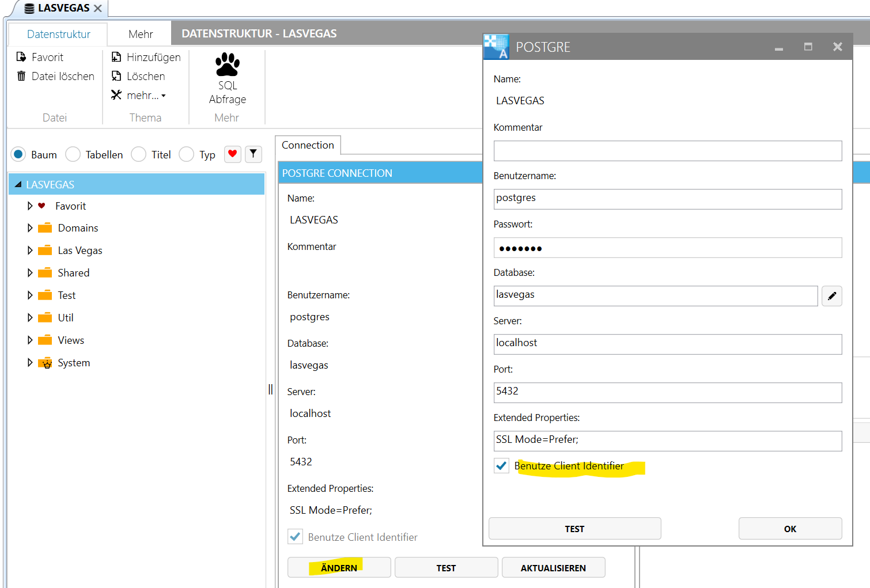Click the Datei löschen trash icon

click(x=21, y=76)
